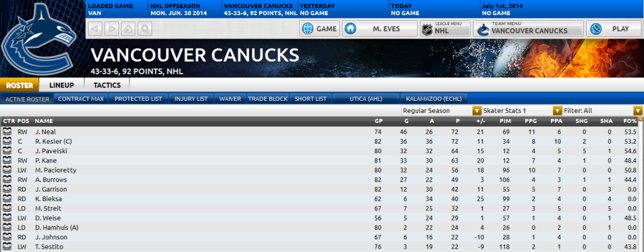Open contract icon beside R. Kesler
Image resolution: width=644 pixels, height=252 pixels.
6,141
